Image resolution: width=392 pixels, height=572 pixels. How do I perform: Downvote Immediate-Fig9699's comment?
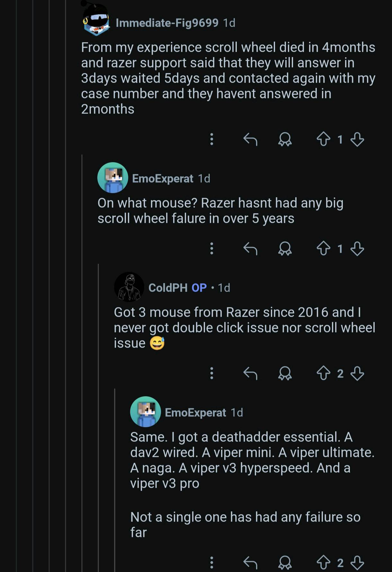click(357, 139)
